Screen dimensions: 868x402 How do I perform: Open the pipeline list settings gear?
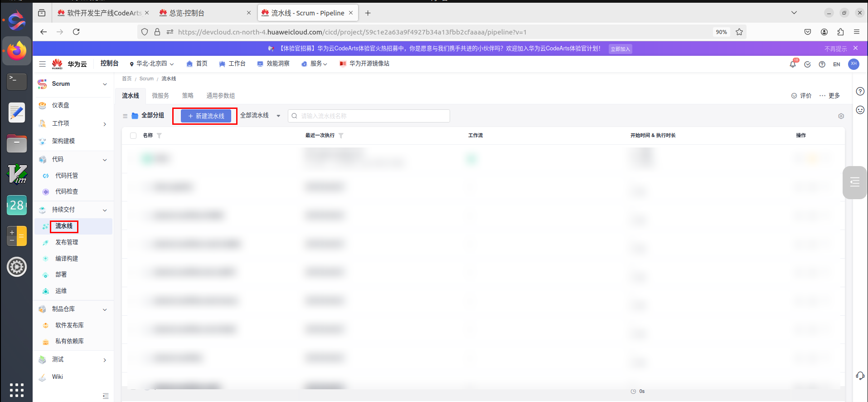[x=841, y=116]
